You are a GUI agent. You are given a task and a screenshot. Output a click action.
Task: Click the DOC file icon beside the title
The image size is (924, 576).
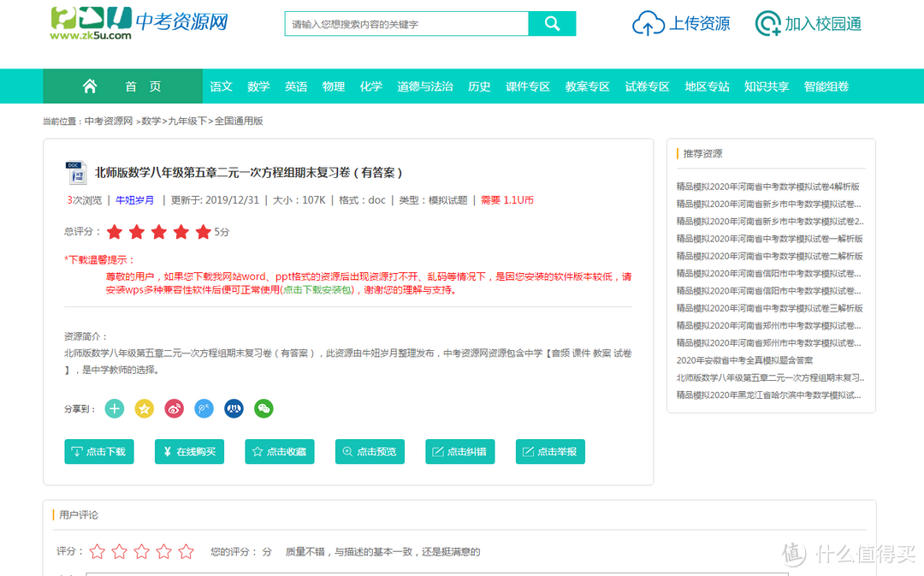coord(75,172)
